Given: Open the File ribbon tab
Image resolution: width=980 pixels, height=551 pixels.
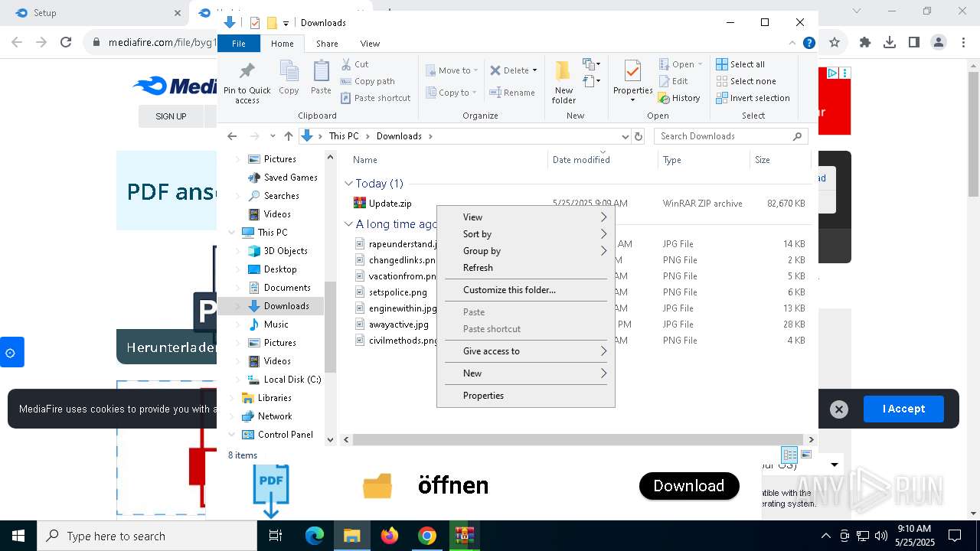Looking at the screenshot, I should 239,44.
